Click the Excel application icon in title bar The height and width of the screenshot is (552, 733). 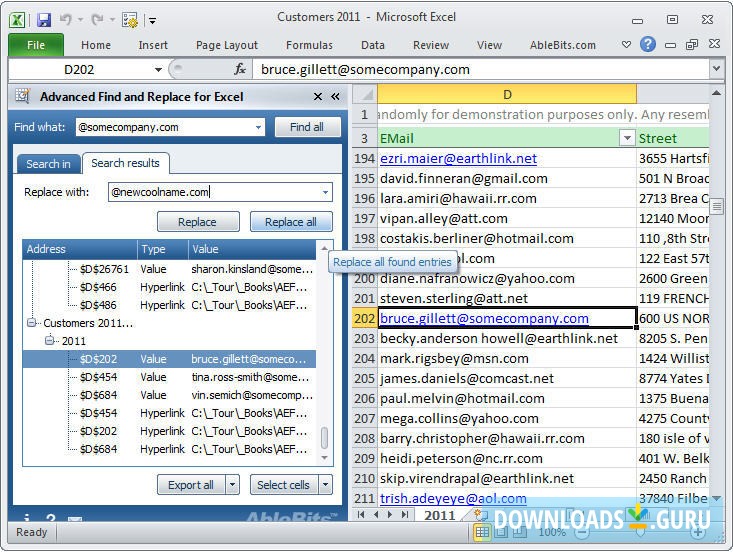(18, 20)
